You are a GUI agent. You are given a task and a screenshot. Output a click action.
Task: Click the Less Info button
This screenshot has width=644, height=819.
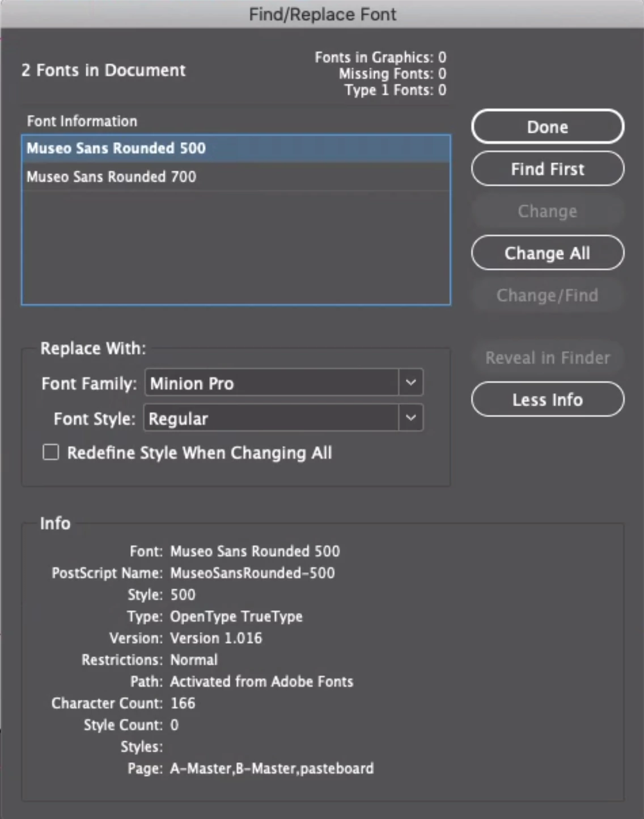[x=547, y=399]
